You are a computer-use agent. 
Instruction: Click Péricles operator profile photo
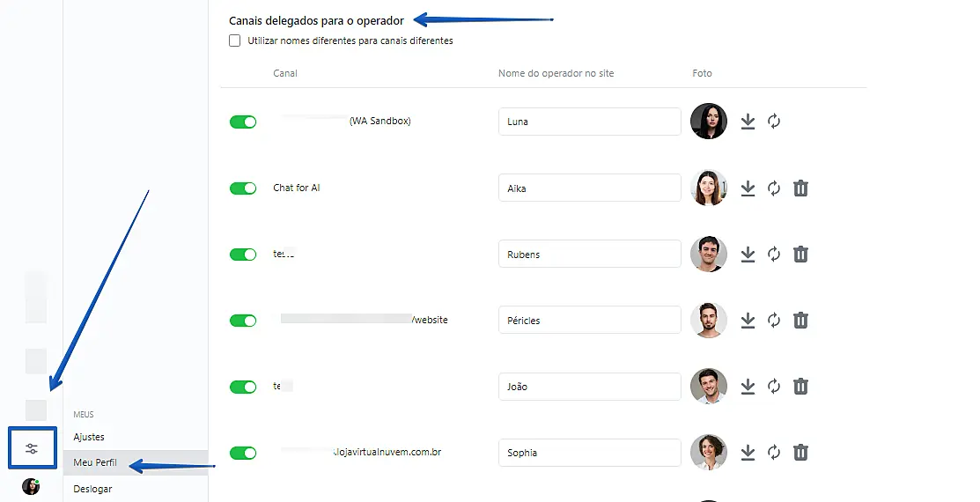[709, 321]
